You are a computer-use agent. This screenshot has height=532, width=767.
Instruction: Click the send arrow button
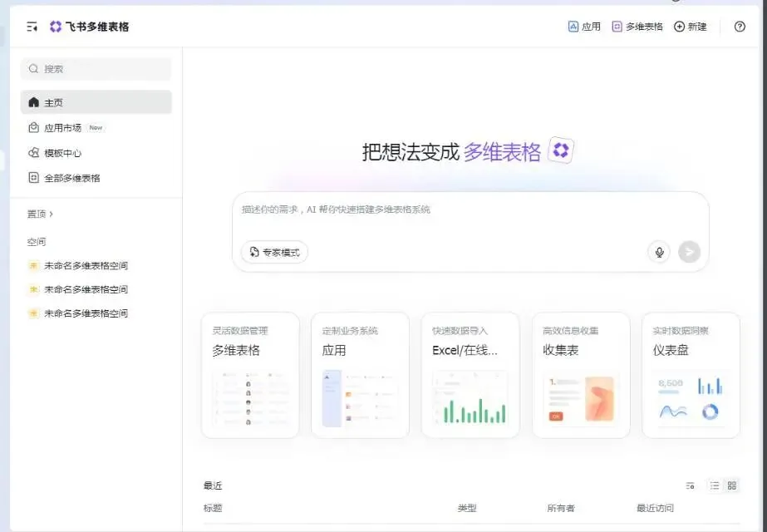[689, 252]
